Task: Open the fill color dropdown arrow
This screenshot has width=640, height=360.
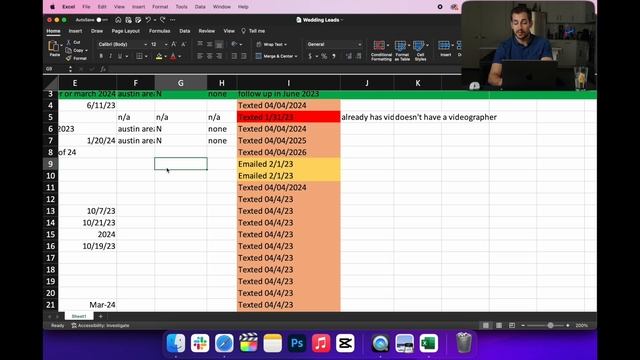Action: 165,57
